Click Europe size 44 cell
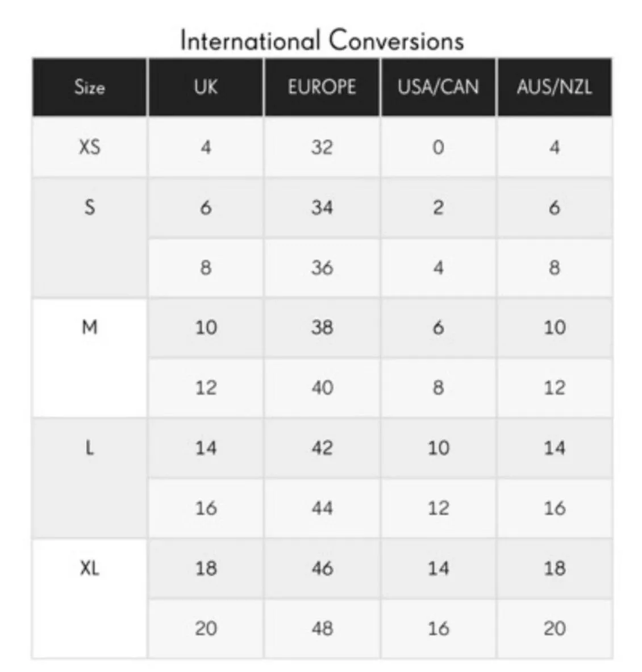 (x=322, y=508)
